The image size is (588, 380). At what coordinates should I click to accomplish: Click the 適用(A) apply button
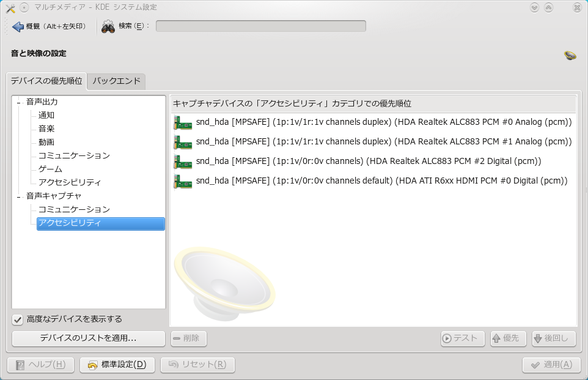pos(552,365)
